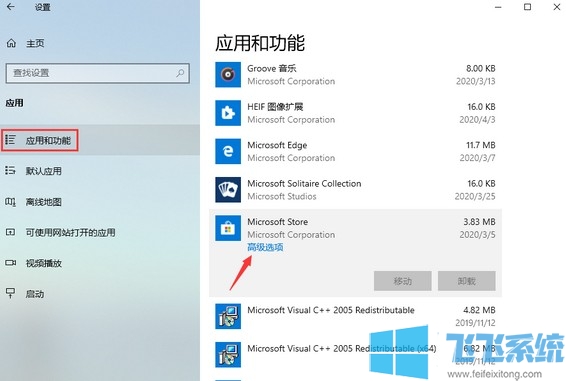566x381 pixels.
Task: Click the website apps sidebar icon
Action: [x=10, y=232]
